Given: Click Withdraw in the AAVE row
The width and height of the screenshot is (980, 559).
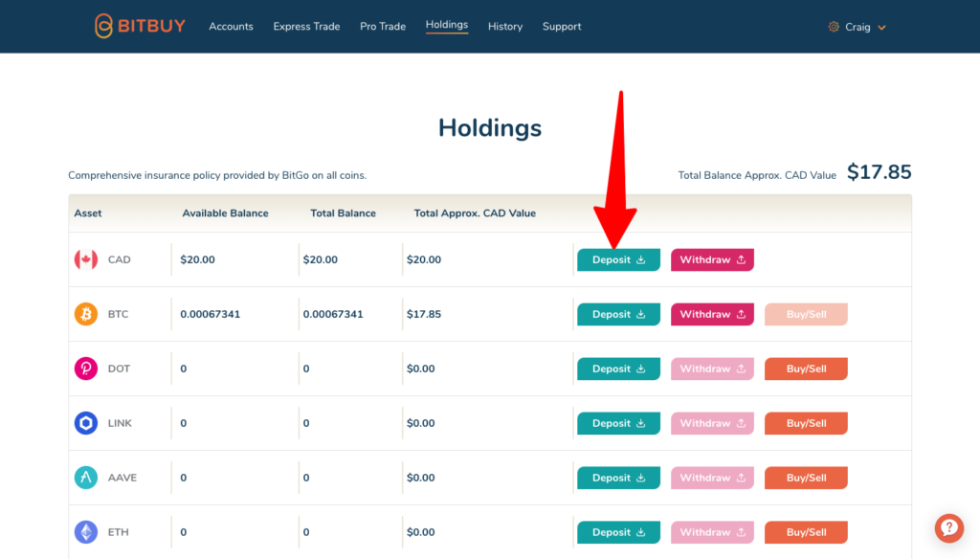Looking at the screenshot, I should (x=712, y=477).
